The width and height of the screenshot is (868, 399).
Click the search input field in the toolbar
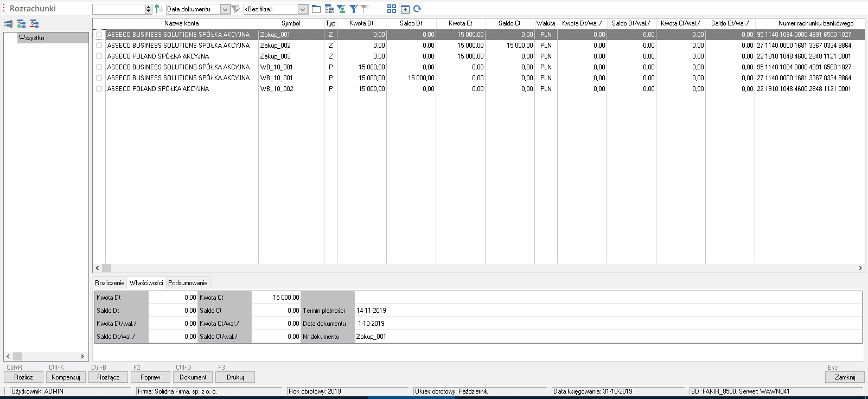(119, 9)
